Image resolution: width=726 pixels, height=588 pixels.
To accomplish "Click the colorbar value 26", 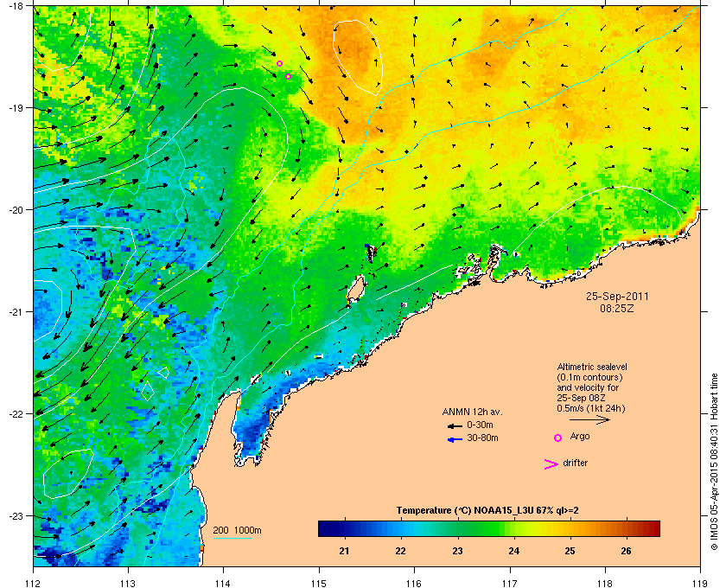I will (626, 551).
